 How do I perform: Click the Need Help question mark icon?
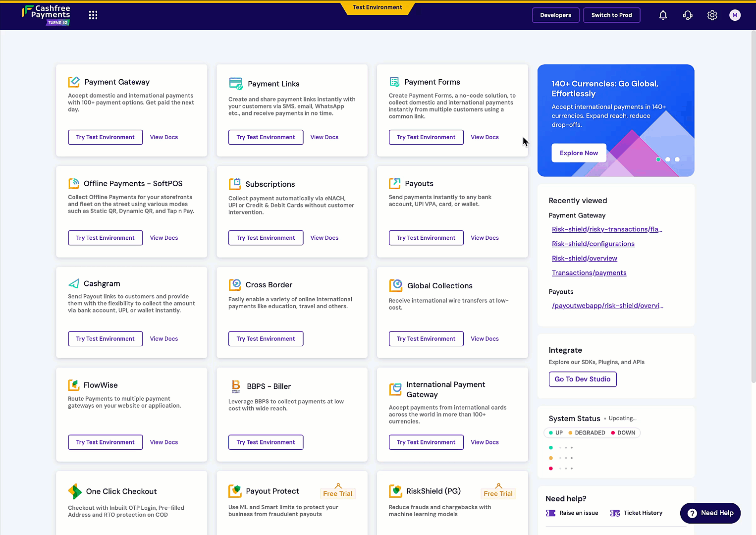click(692, 513)
